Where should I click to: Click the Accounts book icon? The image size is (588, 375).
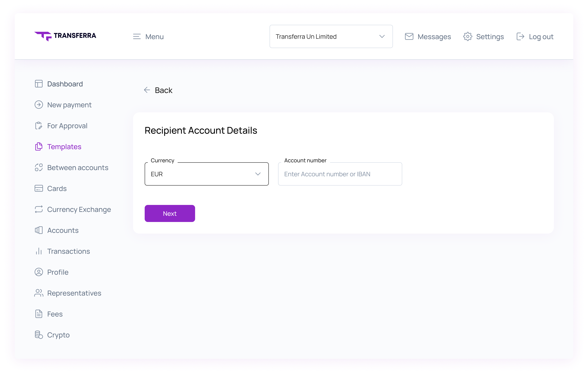click(39, 231)
